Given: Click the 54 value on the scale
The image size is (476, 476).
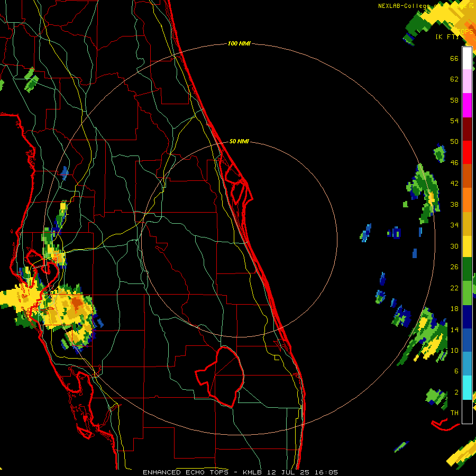Looking at the screenshot, I should click(454, 121).
